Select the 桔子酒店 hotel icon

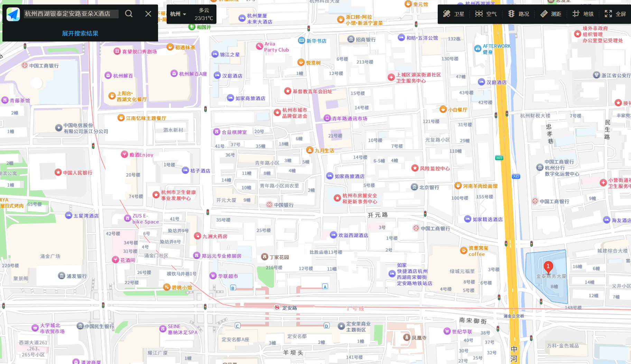[185, 170]
